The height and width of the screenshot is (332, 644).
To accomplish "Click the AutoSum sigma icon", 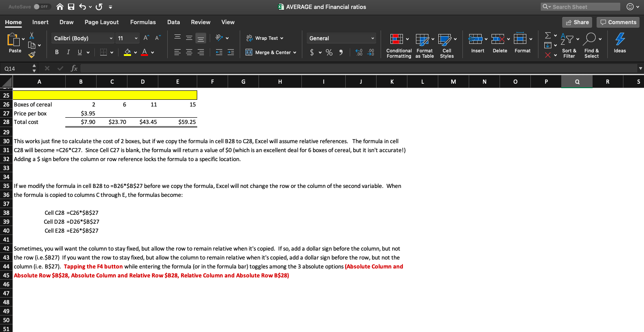I will (x=548, y=36).
